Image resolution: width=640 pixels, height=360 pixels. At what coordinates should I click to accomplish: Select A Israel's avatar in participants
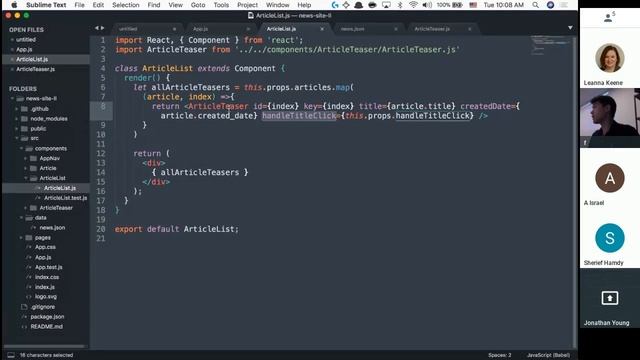pyautogui.click(x=610, y=178)
